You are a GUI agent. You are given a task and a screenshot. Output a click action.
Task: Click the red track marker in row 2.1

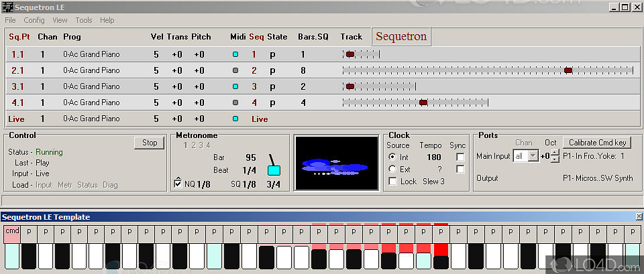[568, 70]
